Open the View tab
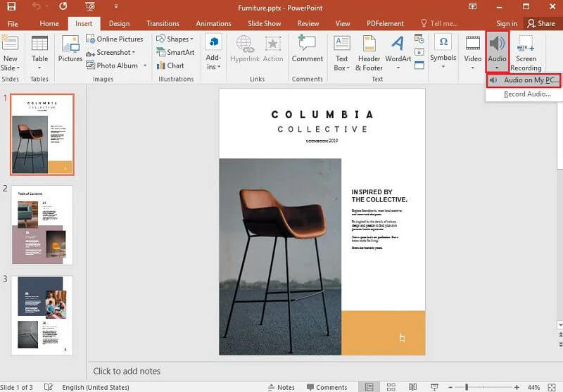563x392 pixels. (343, 24)
